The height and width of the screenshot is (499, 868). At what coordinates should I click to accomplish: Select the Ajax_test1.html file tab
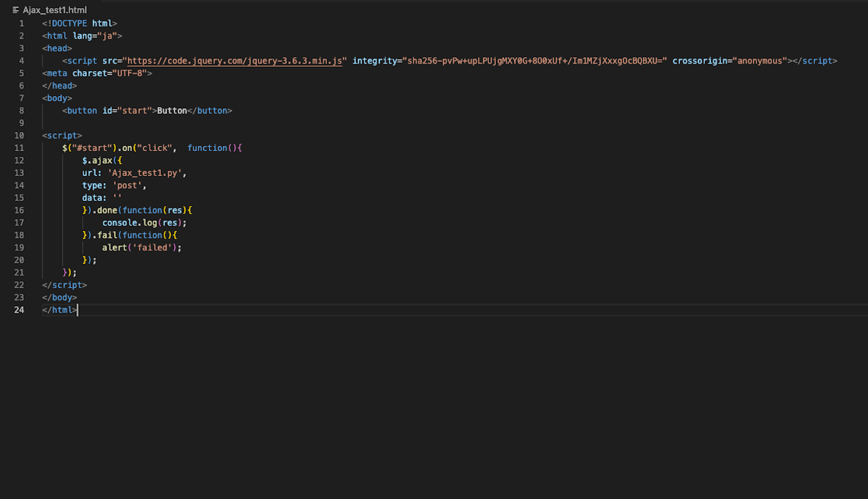point(54,10)
